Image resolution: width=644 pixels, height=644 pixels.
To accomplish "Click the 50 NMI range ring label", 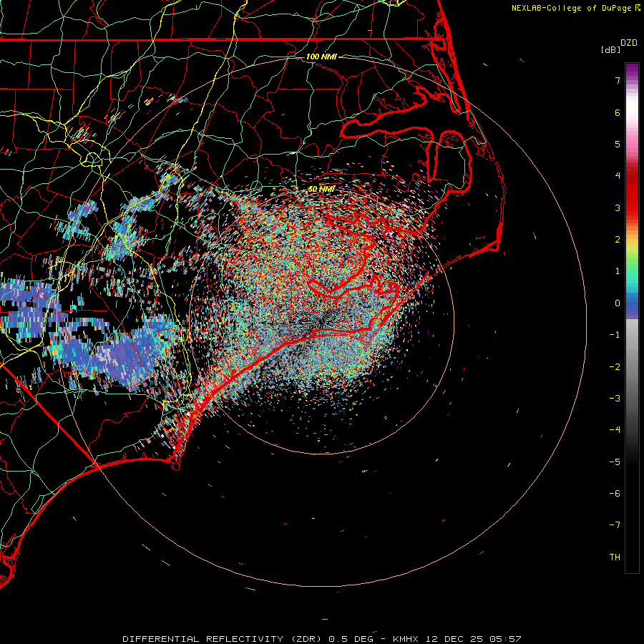I will click(321, 189).
